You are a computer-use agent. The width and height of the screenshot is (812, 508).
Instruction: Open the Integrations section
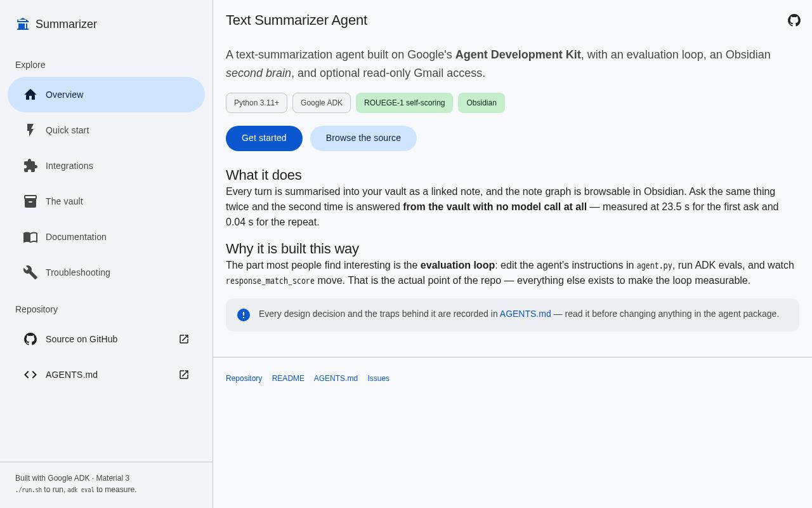(106, 166)
